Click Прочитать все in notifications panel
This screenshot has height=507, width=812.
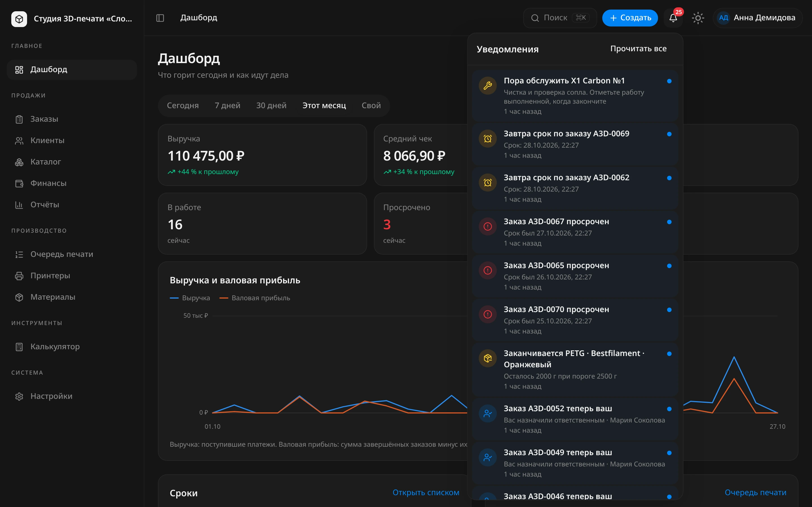[638, 49]
